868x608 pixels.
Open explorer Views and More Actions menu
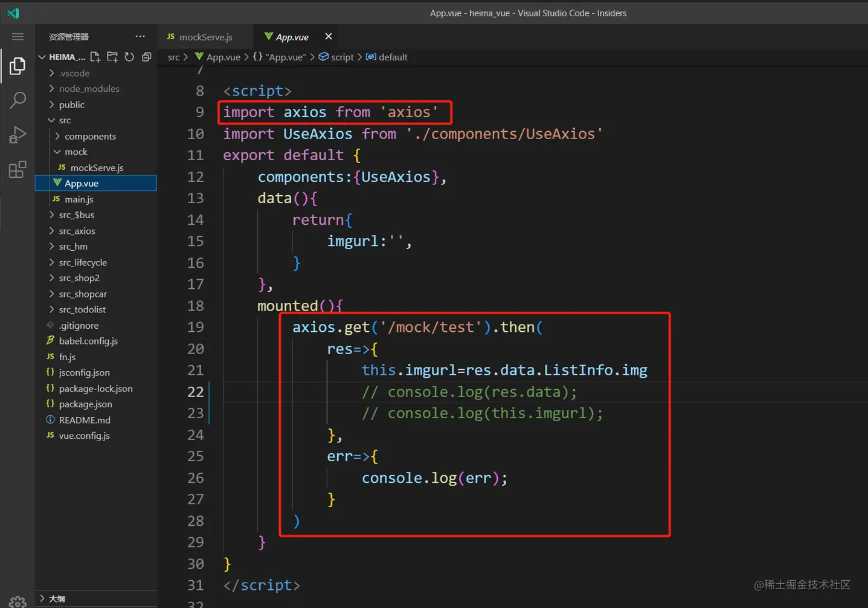click(x=140, y=36)
